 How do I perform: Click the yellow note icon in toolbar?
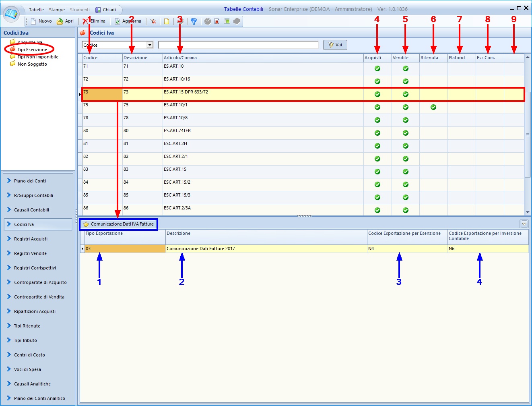coord(166,21)
